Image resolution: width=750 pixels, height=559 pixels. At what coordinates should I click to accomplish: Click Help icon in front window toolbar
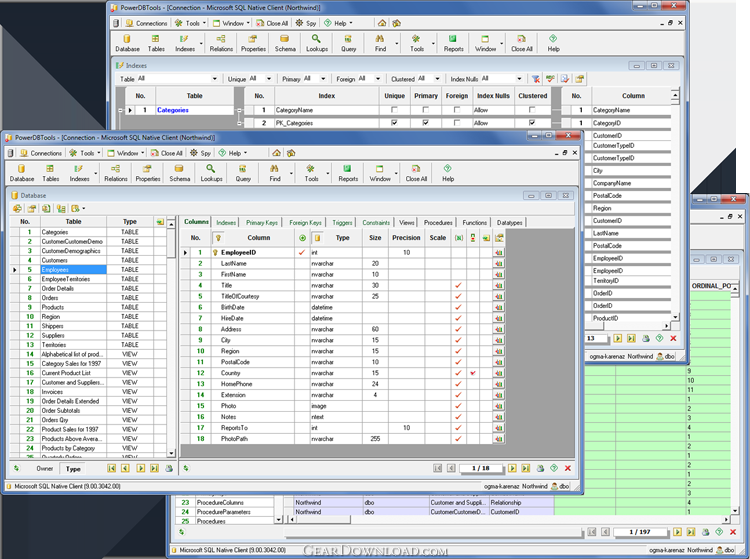(448, 173)
